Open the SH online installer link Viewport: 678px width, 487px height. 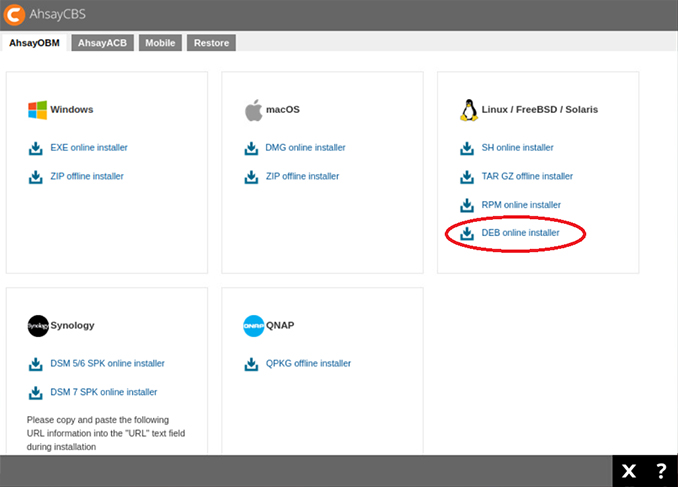(x=518, y=147)
